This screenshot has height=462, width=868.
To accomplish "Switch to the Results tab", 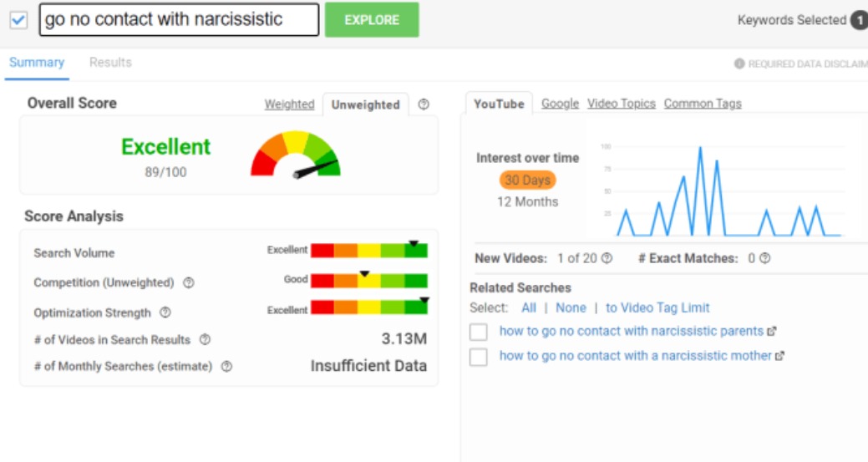I will 110,63.
